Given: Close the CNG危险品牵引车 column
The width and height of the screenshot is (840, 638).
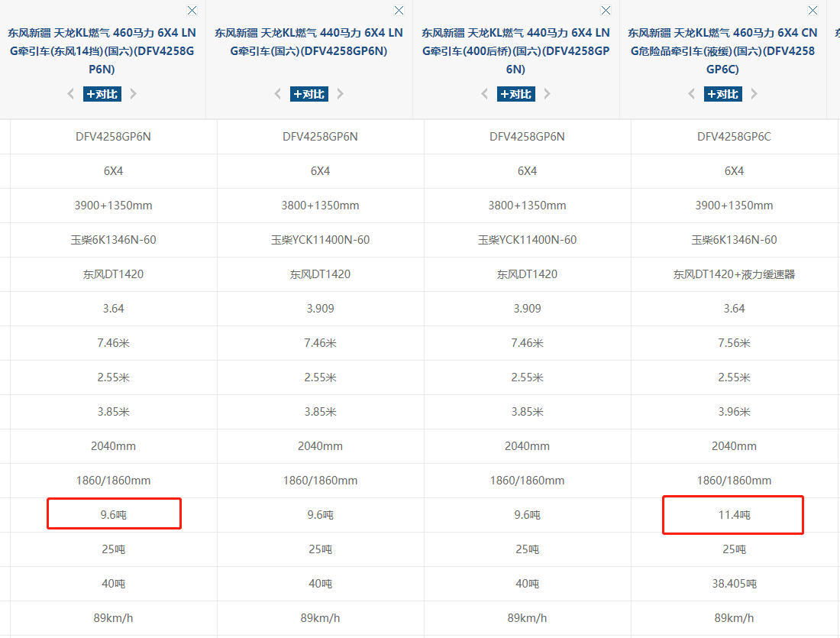Looking at the screenshot, I should (x=813, y=11).
